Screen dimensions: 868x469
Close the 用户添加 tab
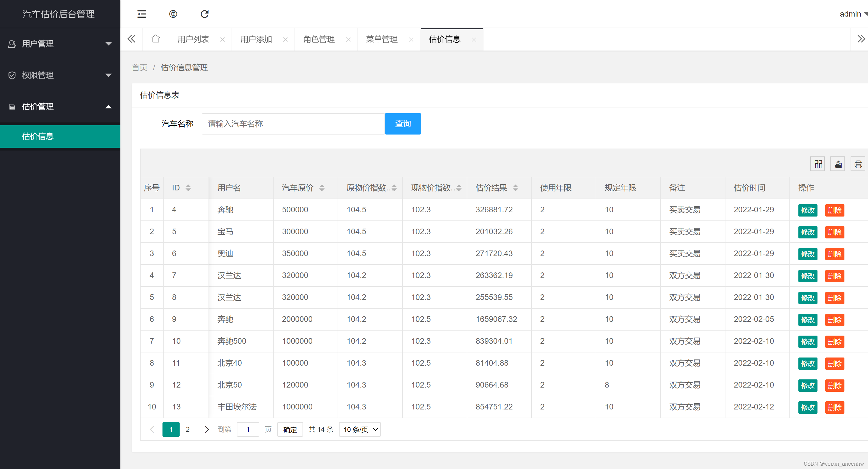(x=285, y=39)
